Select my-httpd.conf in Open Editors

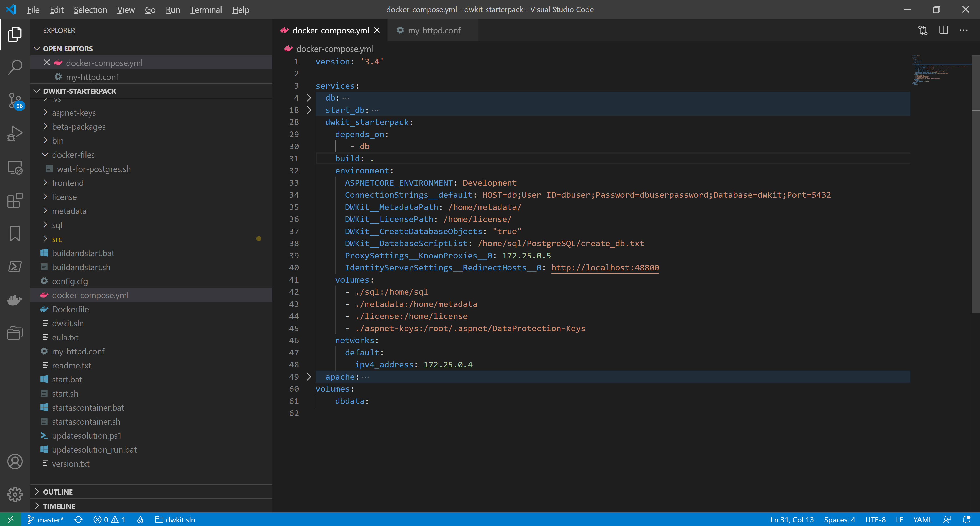point(151,77)
